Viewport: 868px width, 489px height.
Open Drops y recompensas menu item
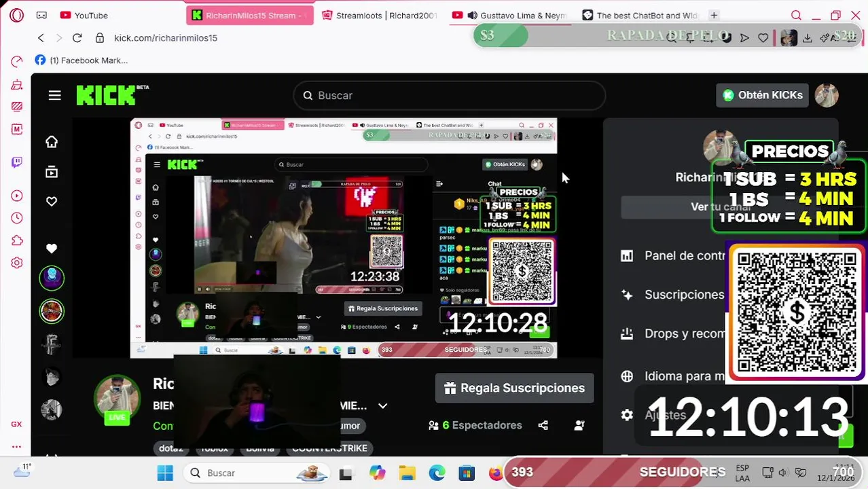point(674,334)
